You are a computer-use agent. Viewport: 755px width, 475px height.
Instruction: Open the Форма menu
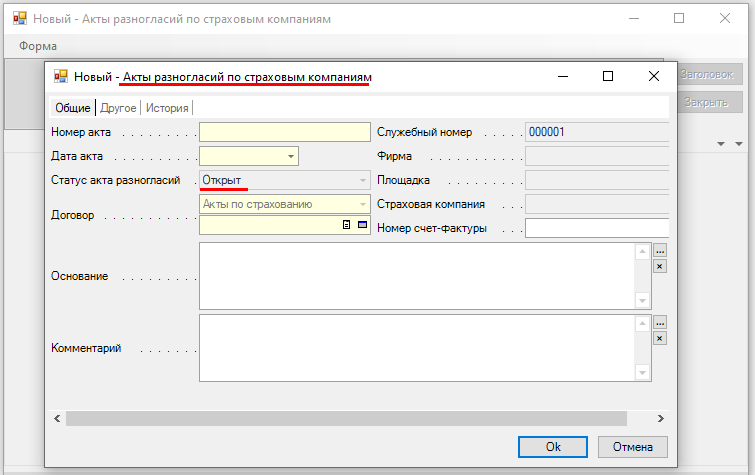click(x=38, y=46)
